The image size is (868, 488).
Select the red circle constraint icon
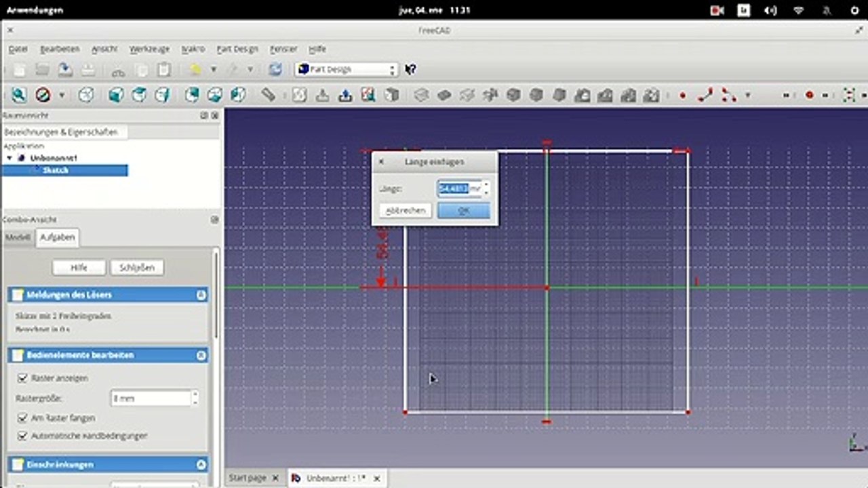(809, 96)
